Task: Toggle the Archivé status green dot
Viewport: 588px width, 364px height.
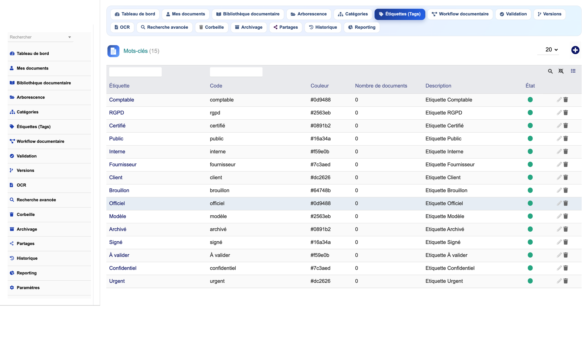Action: point(530,229)
